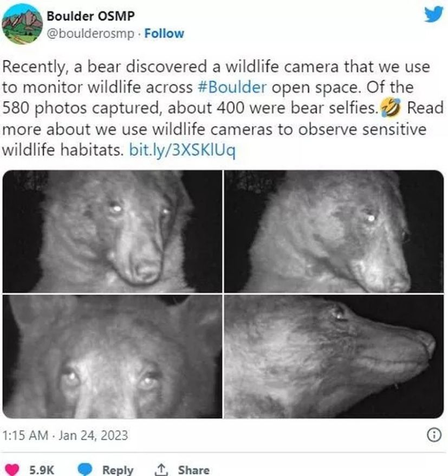448x476 pixels.
Task: Click the Boulder OSMP display name
Action: click(x=90, y=16)
